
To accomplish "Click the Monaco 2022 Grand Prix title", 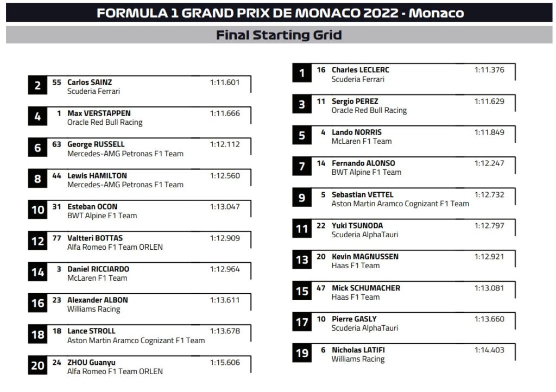I will click(x=280, y=13).
